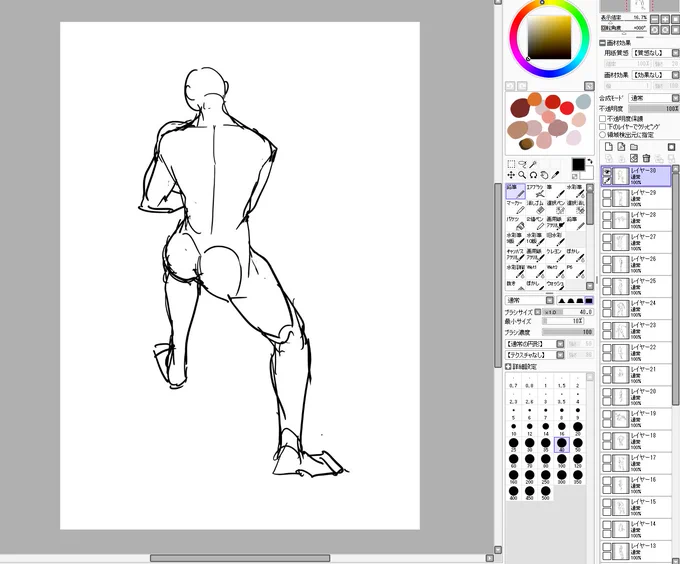Choose the 消しゴム eraser tool

536,207
